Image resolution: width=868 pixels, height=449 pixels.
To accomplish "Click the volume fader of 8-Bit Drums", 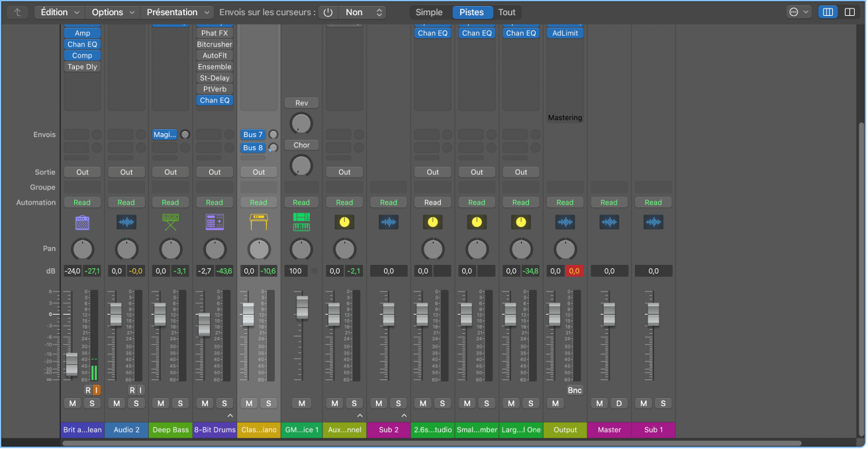I will tap(204, 324).
